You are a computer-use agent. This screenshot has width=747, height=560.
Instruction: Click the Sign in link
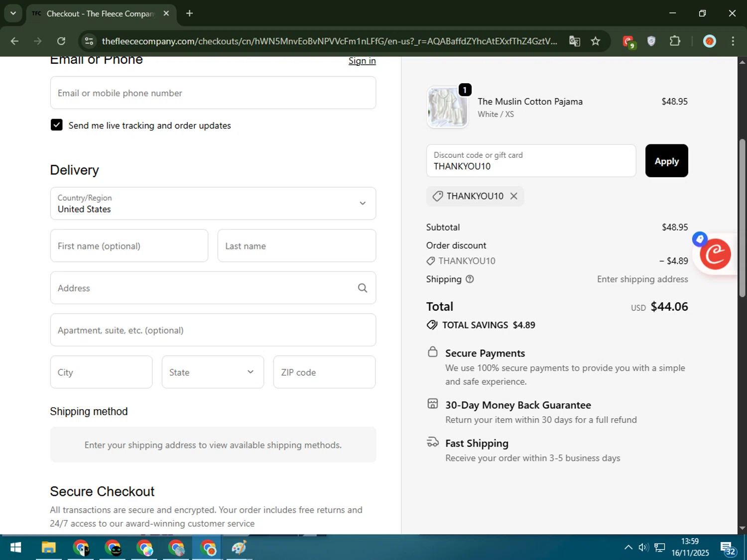(x=362, y=61)
